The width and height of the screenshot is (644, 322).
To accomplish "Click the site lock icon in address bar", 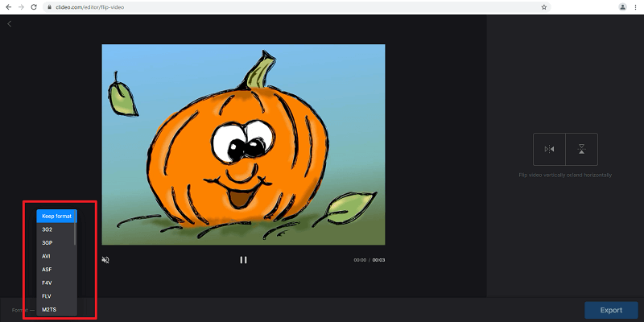I will [49, 7].
